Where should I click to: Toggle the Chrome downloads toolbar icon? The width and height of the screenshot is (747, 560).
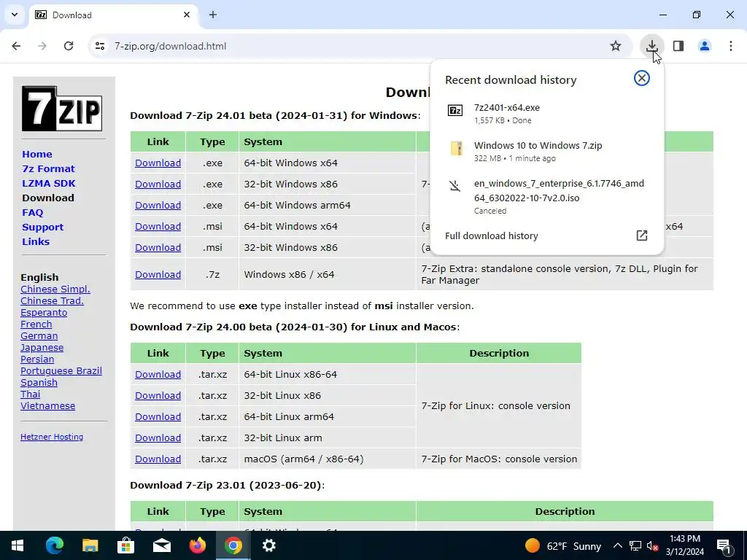[651, 46]
